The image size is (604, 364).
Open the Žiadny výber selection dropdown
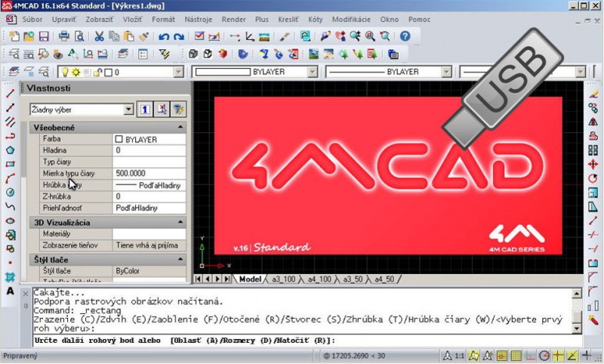click(128, 110)
